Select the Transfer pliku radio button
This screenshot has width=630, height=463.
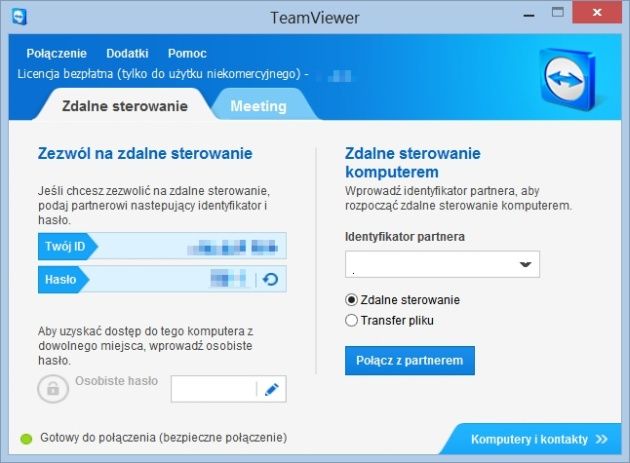click(x=351, y=320)
